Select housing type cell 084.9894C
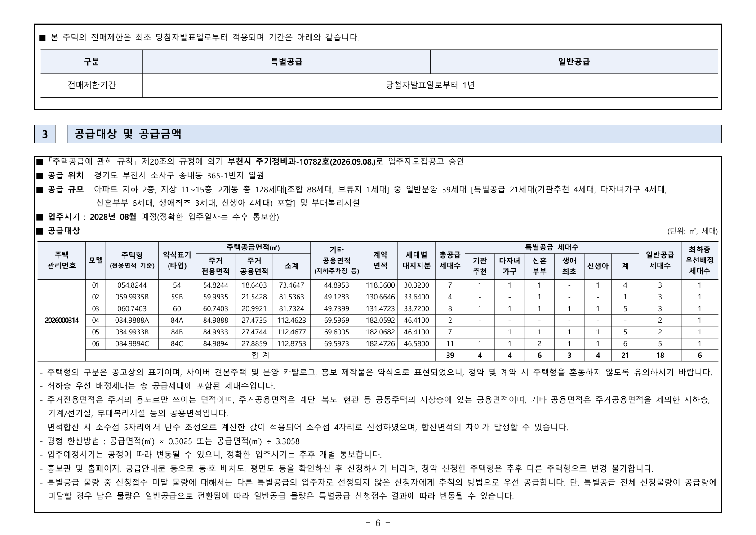 [132, 343]
